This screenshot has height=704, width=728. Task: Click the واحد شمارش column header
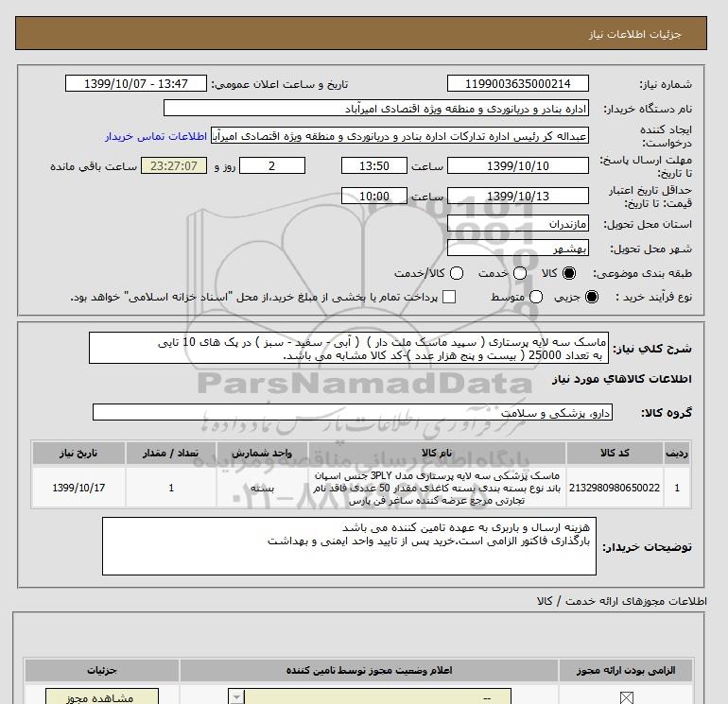pyautogui.click(x=262, y=453)
